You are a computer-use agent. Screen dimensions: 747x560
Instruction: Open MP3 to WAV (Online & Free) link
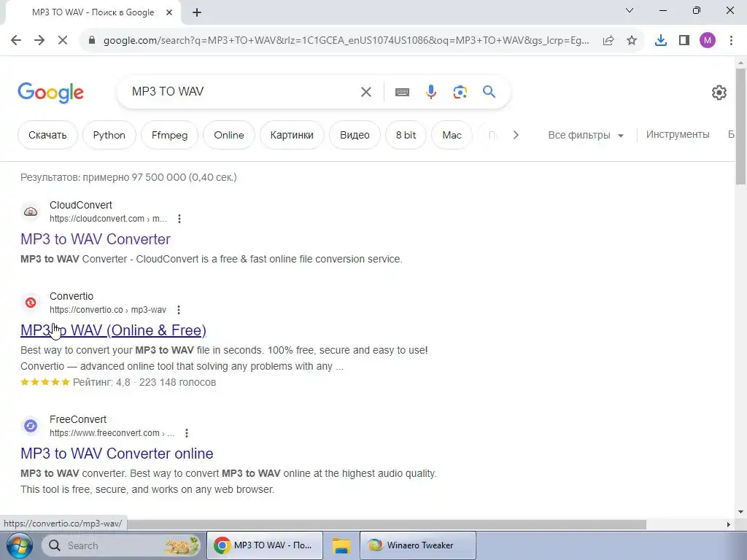pos(113,330)
